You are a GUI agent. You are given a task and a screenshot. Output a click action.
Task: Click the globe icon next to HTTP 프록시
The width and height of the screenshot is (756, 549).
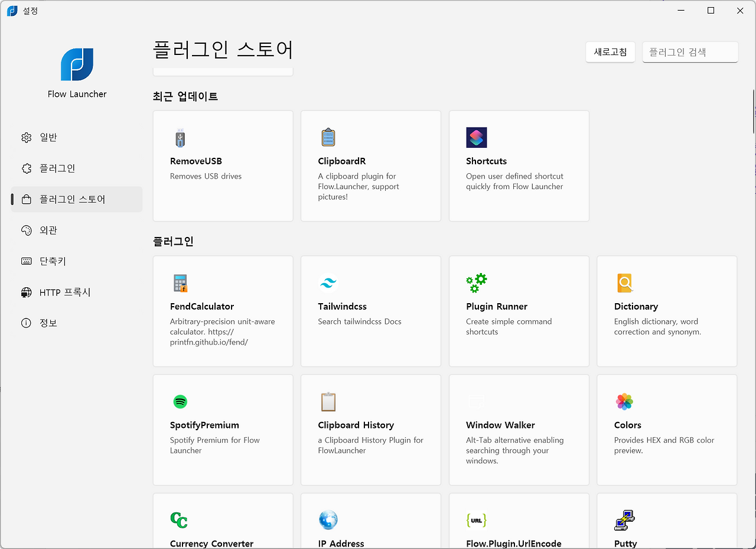pyautogui.click(x=26, y=293)
